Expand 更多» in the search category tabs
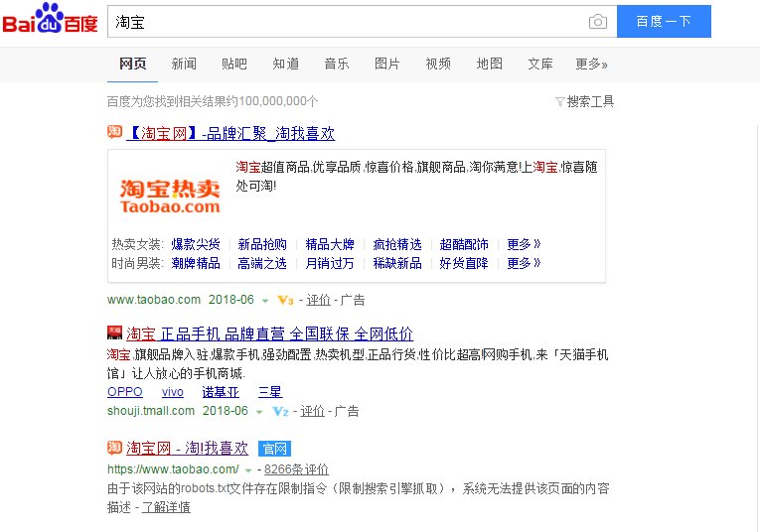 coord(591,64)
